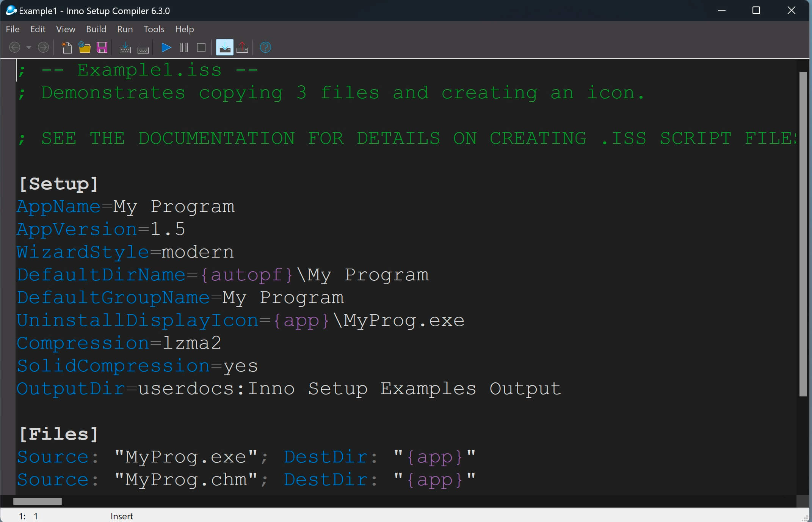
Task: Click the Save script file icon
Action: pos(102,47)
